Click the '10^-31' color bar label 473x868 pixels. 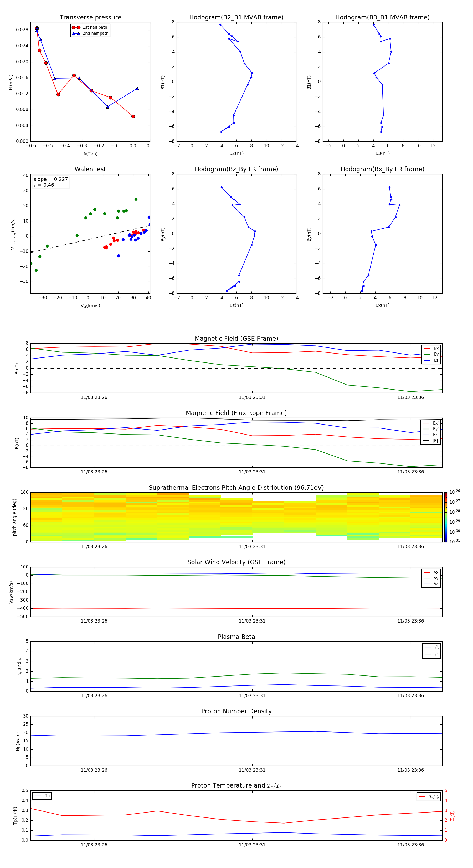click(x=455, y=542)
